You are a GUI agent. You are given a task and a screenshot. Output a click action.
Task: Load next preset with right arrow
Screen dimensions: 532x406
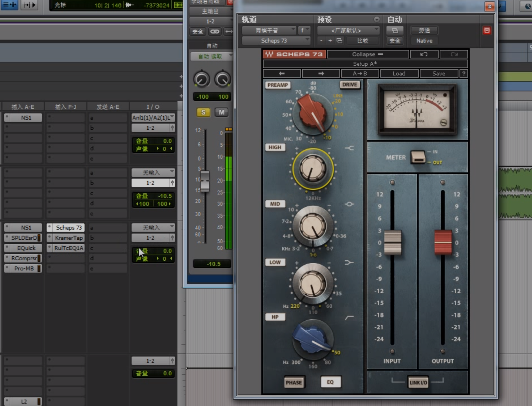[x=321, y=73]
